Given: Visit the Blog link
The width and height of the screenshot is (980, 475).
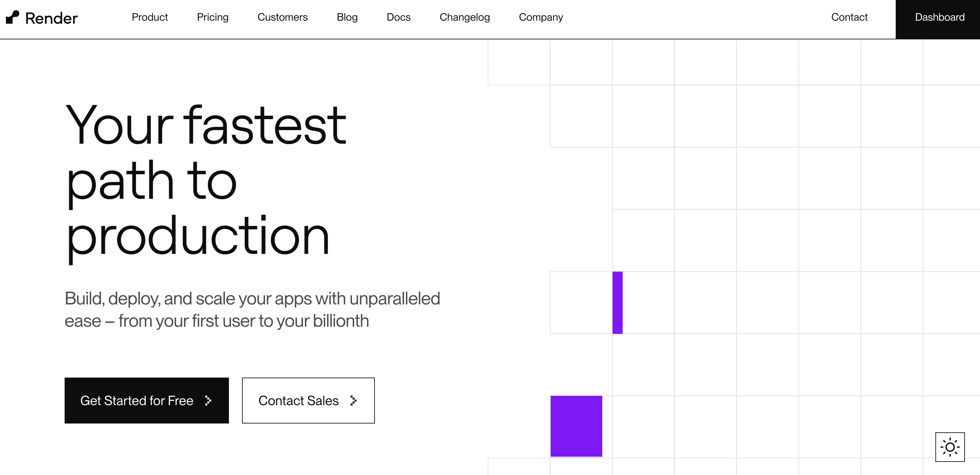Looking at the screenshot, I should click(347, 17).
